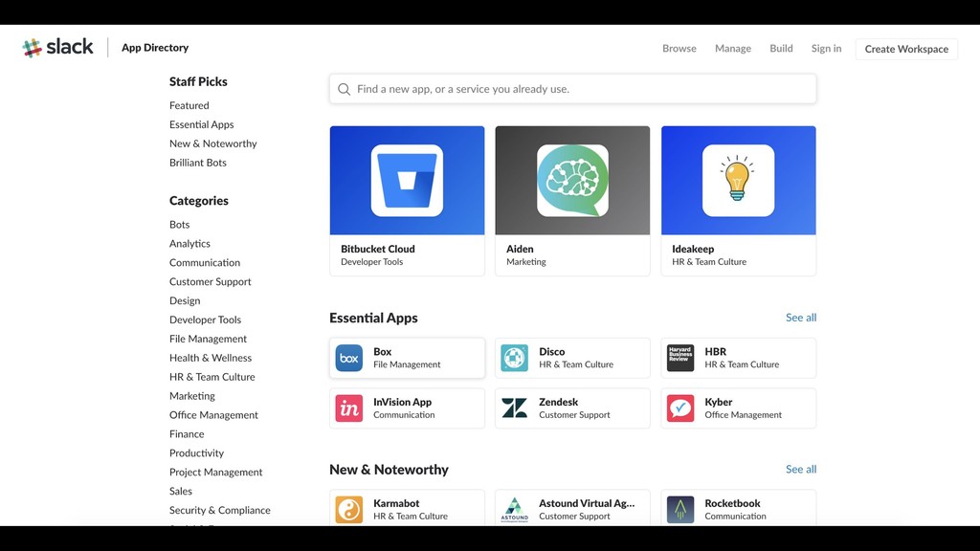This screenshot has width=980, height=551.
Task: Open the Office Management category in the sidebar
Action: 213,415
